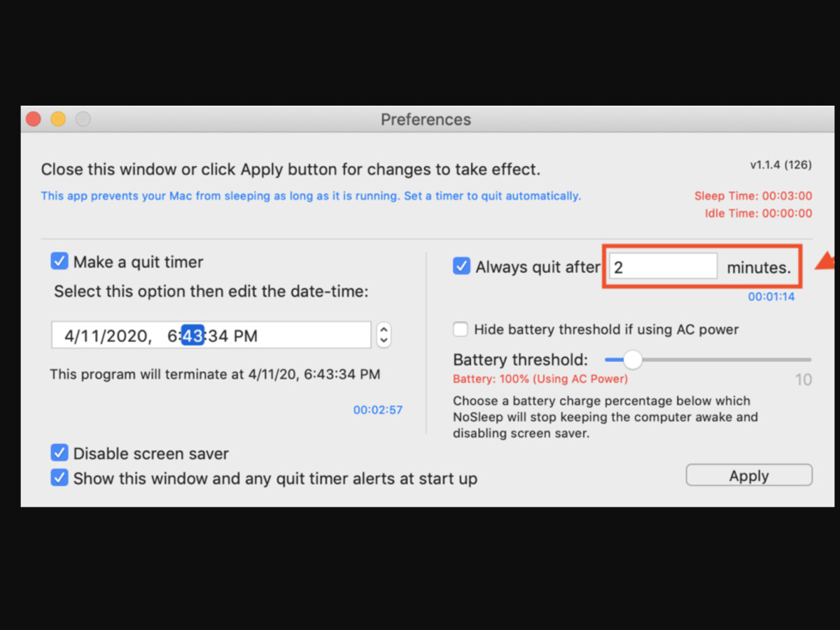Viewport: 840px width, 630px height.
Task: Select the month segment in the date-time field
Action: click(x=69, y=335)
